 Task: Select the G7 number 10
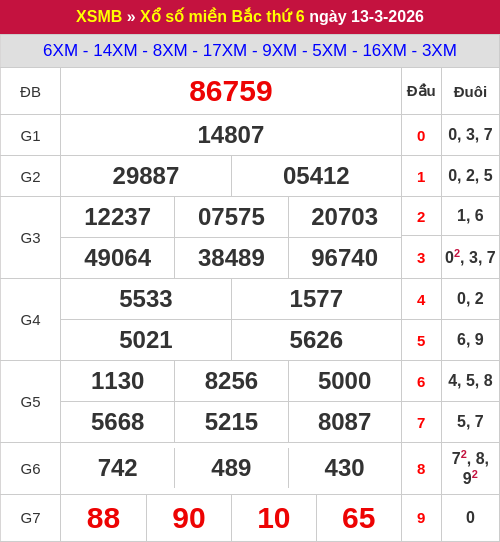274,518
